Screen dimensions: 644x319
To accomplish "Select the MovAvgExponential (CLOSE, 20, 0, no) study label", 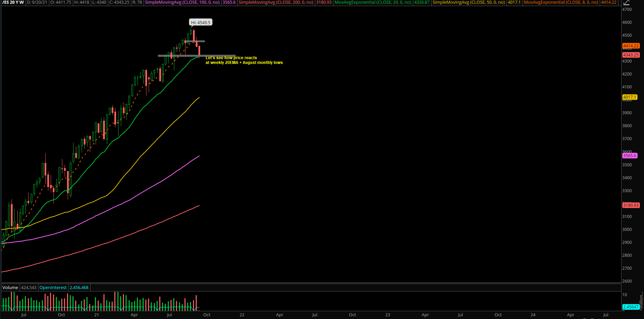I will (373, 2).
